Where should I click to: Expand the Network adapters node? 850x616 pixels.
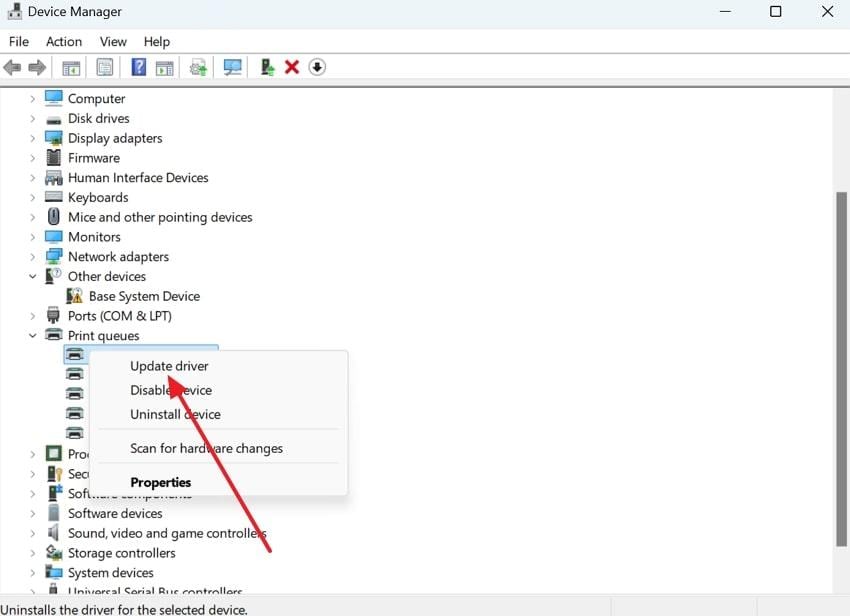click(x=32, y=256)
